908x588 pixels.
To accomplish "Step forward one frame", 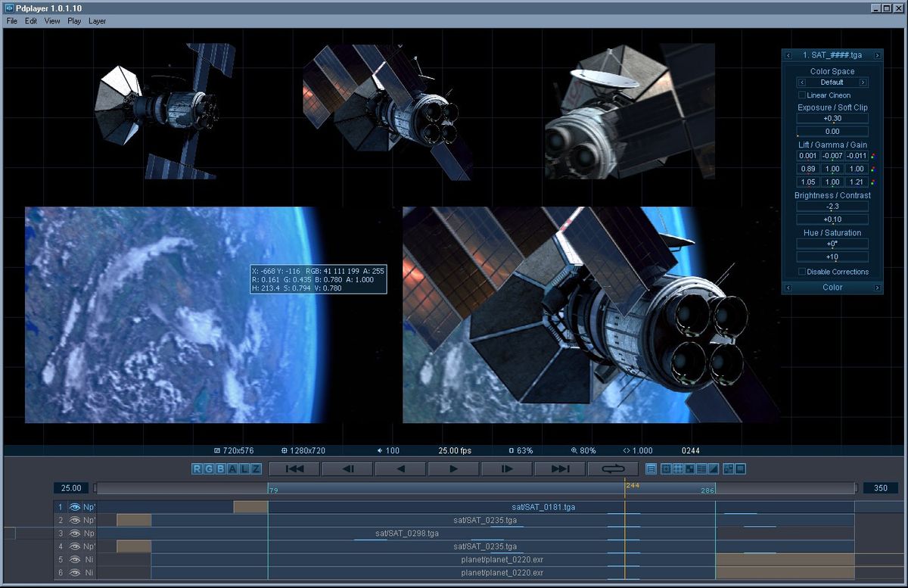I will (x=507, y=469).
